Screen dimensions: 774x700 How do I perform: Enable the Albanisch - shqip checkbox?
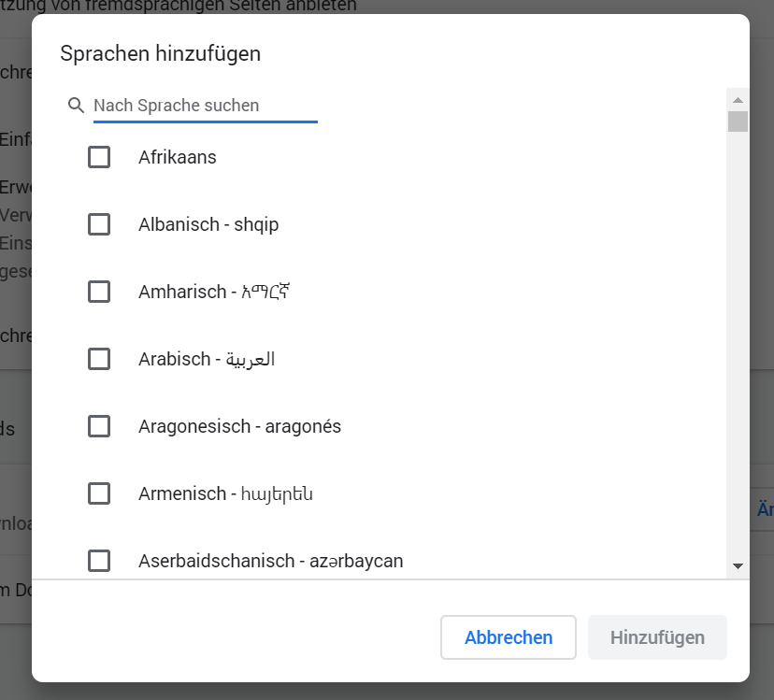[99, 224]
